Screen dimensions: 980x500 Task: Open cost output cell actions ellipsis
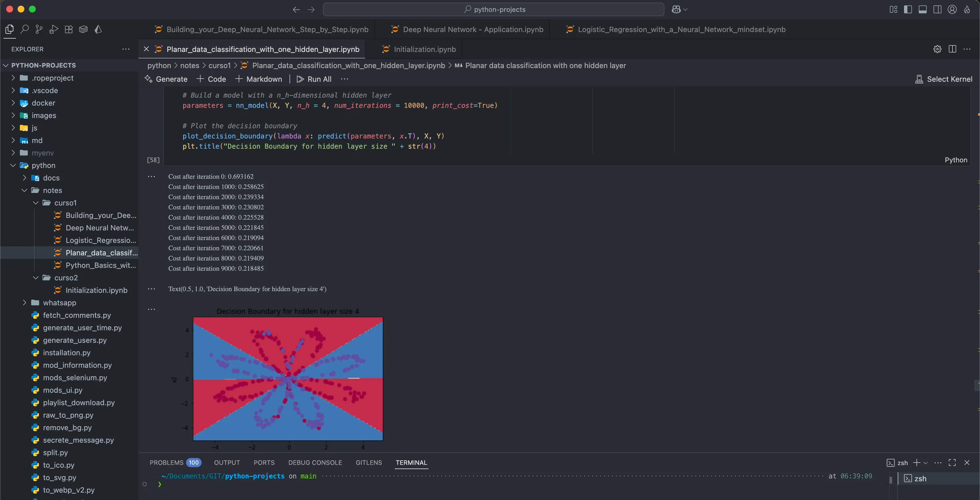click(151, 177)
